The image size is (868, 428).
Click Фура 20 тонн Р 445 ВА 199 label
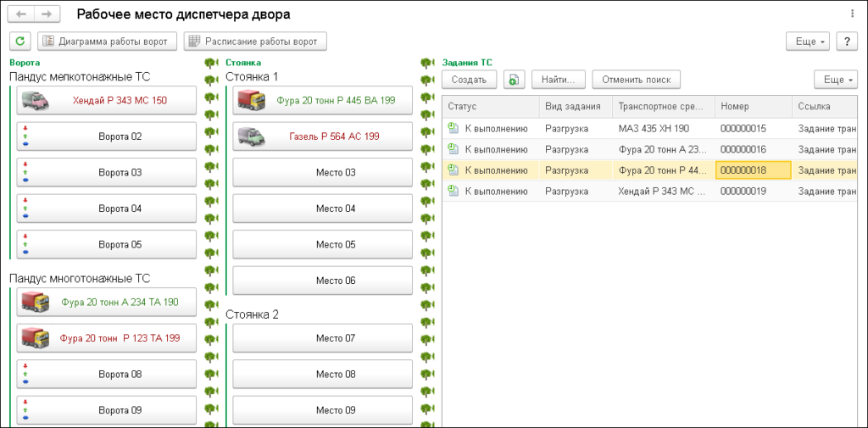click(336, 100)
